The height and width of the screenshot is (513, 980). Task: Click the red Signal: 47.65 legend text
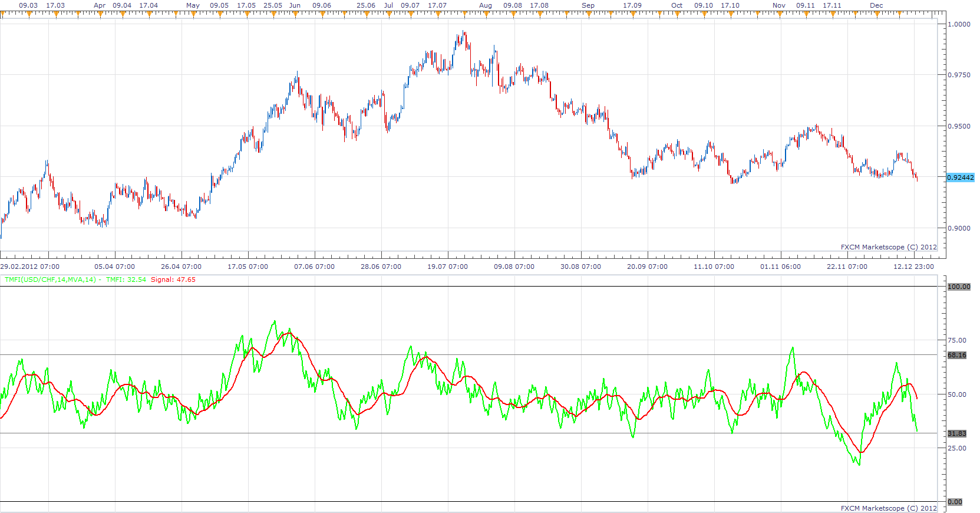pos(173,279)
